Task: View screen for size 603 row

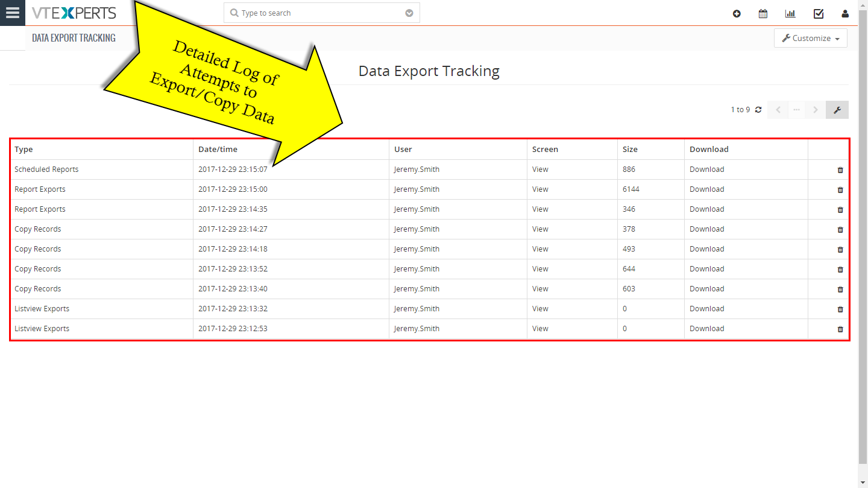Action: click(x=540, y=288)
